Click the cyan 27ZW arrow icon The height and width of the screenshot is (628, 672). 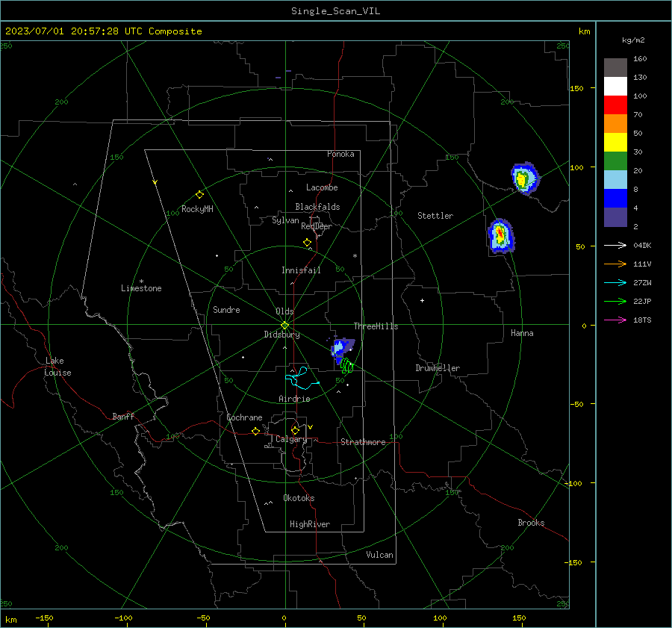tap(615, 282)
